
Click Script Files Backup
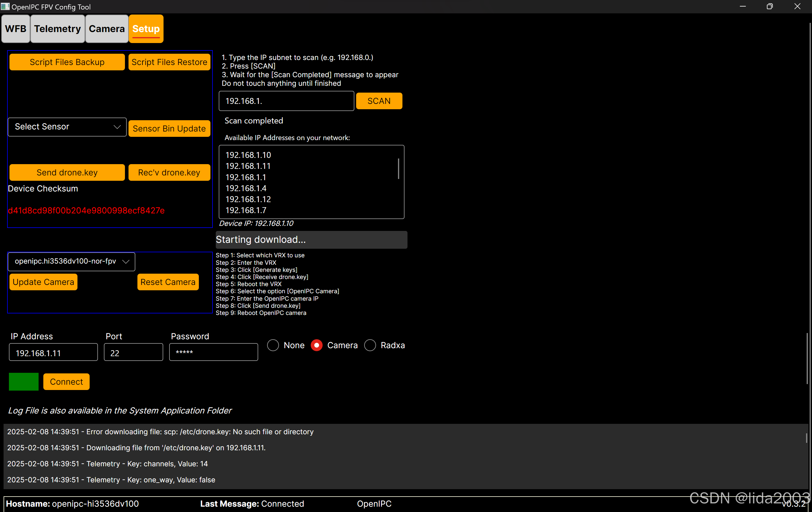coord(67,62)
